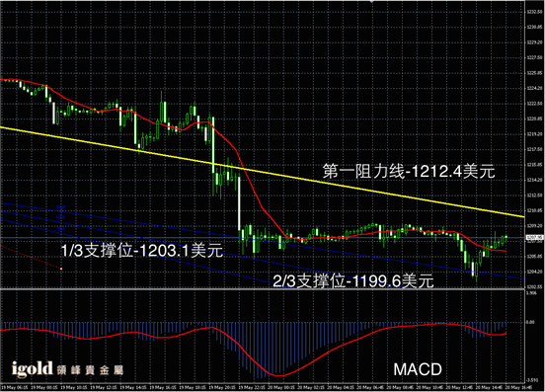Click the 1210.85 price axis label
The height and width of the screenshot is (392, 545).
(534, 210)
